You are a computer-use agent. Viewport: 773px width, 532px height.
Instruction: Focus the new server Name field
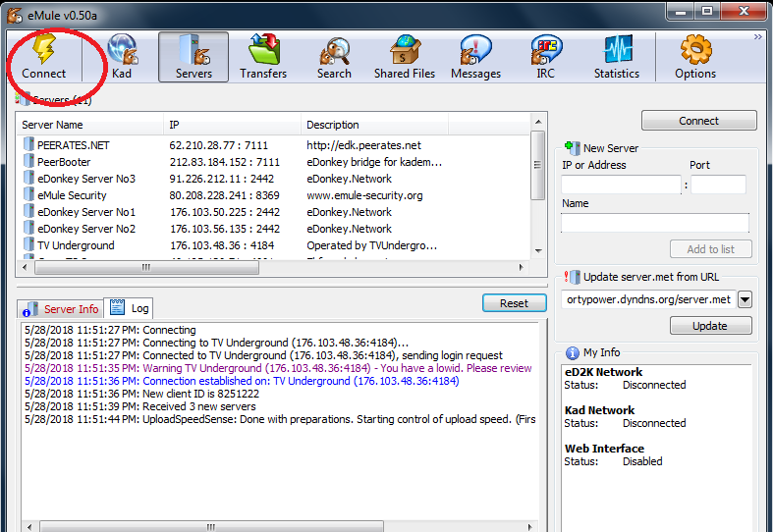pos(655,223)
